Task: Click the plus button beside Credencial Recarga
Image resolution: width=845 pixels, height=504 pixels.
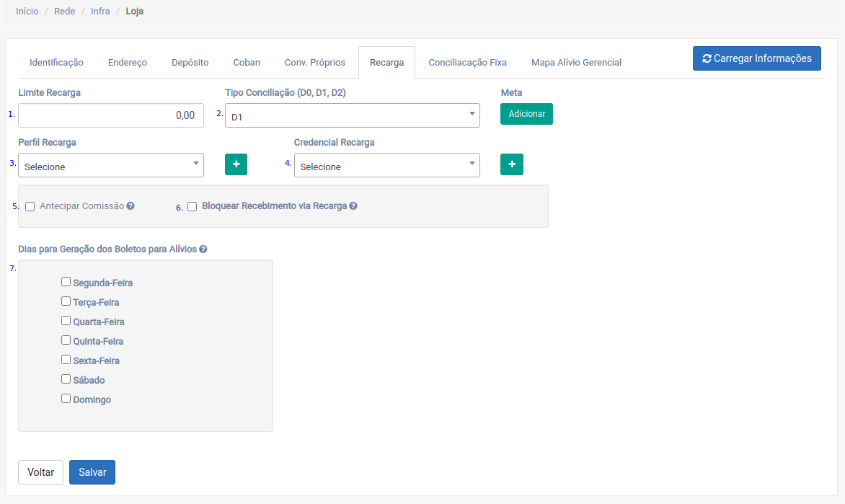Action: 512,164
